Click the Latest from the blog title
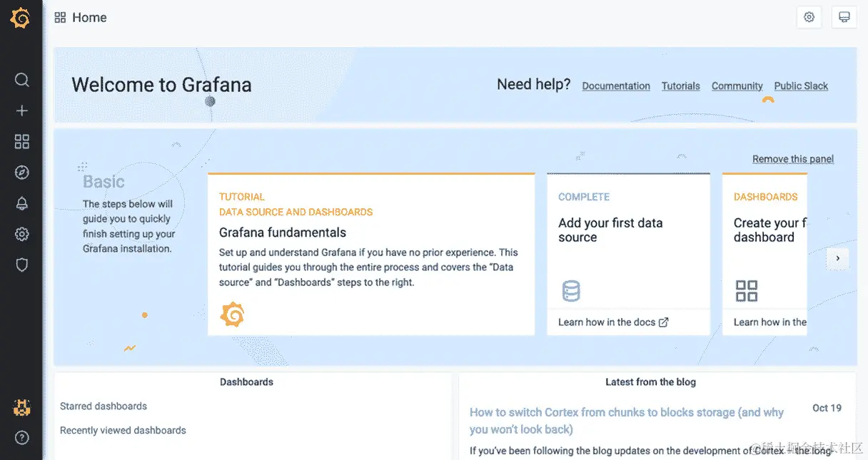 point(650,382)
